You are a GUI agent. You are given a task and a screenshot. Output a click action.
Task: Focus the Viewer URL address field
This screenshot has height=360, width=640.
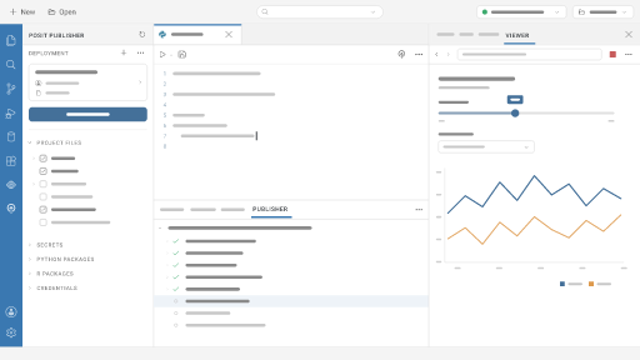tap(529, 54)
